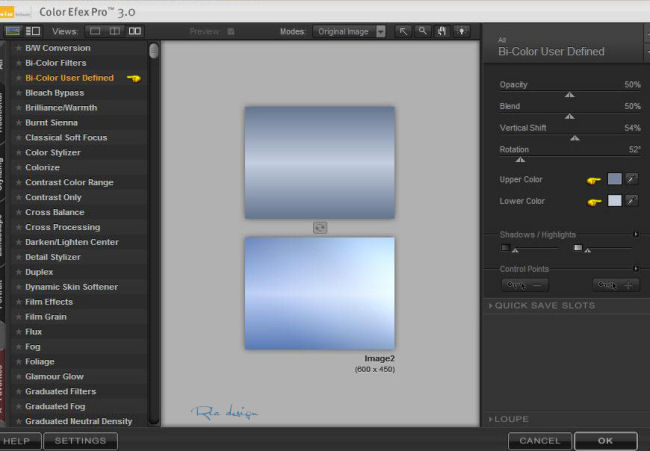650x451 pixels.
Task: Star the Duplex filter
Action: click(19, 272)
